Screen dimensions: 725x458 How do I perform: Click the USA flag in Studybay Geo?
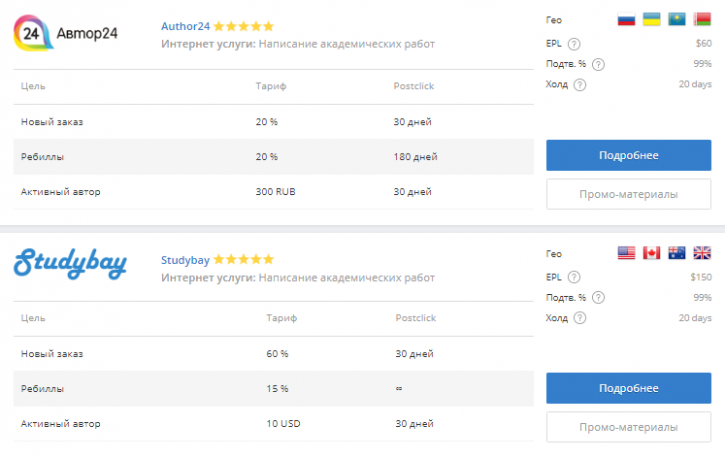[626, 253]
